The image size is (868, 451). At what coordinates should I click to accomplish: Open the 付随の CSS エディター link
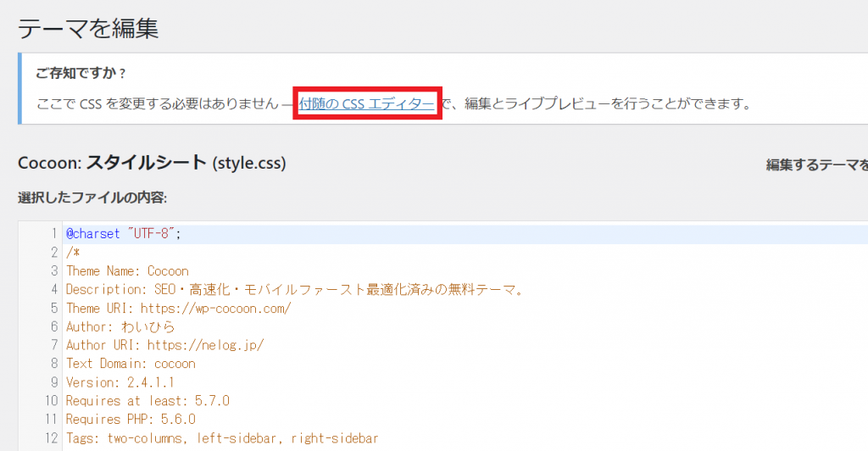point(366,104)
